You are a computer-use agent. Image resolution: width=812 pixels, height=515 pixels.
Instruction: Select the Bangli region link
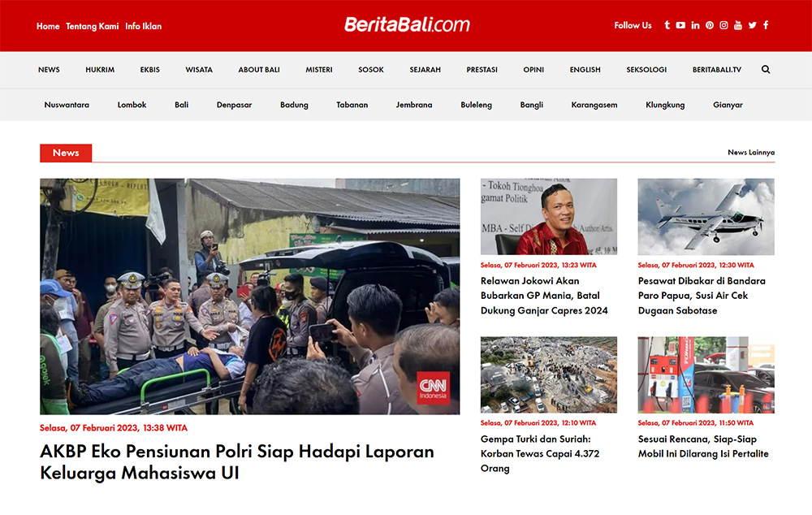532,105
